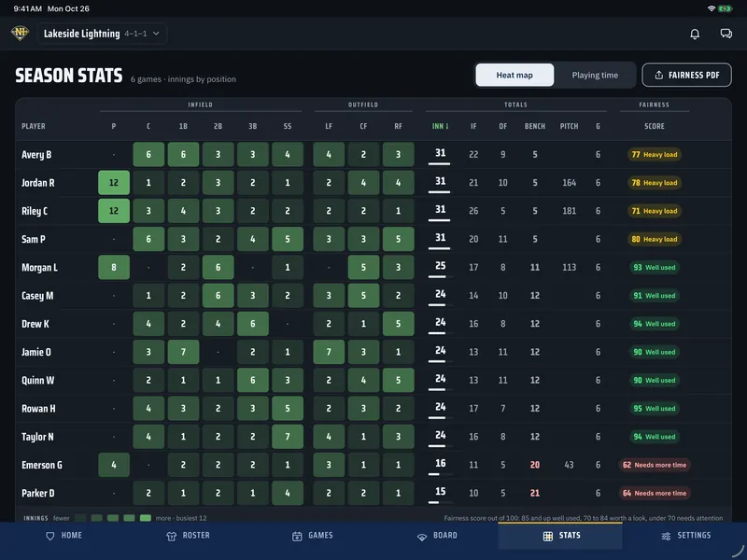Select Morgan L player name
The image size is (747, 560).
tap(39, 267)
